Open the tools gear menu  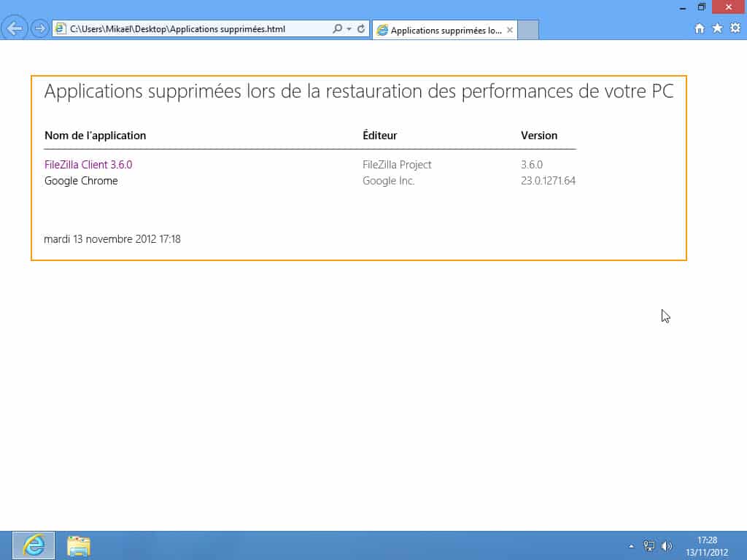pos(735,28)
